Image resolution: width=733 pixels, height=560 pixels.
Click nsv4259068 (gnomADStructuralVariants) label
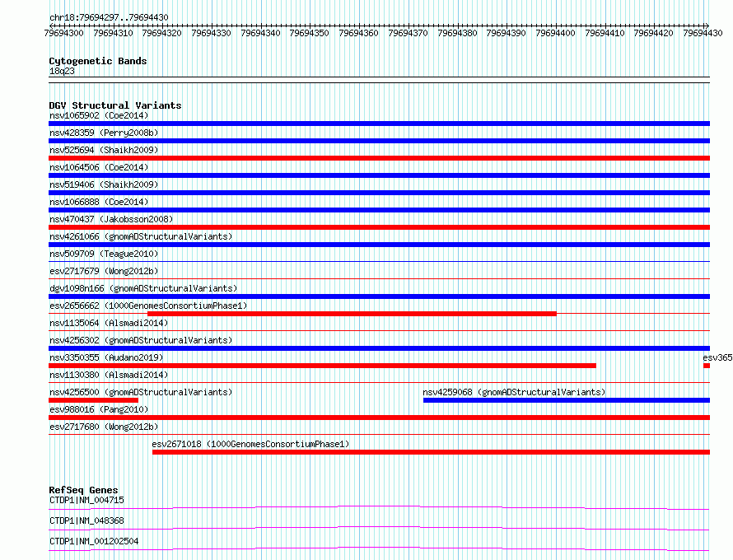pos(514,392)
